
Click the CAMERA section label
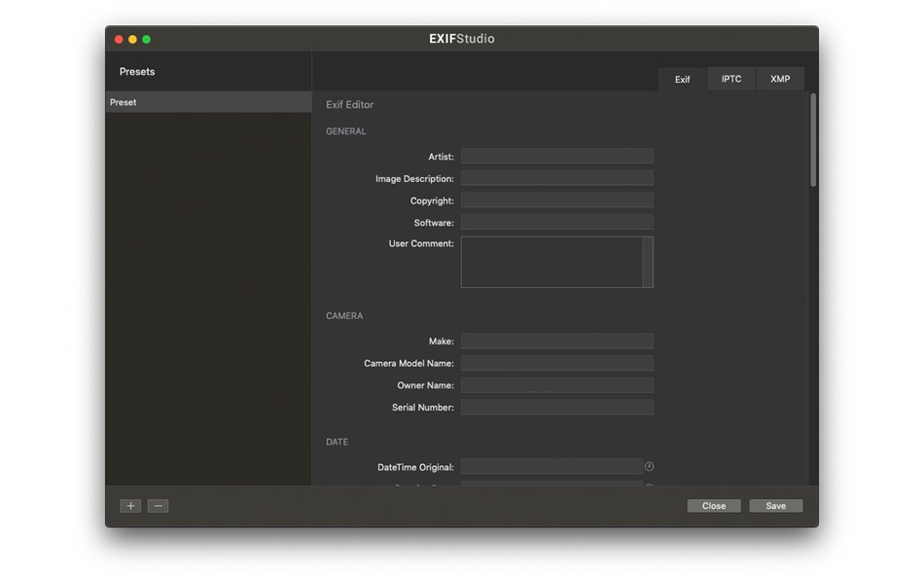pos(344,315)
